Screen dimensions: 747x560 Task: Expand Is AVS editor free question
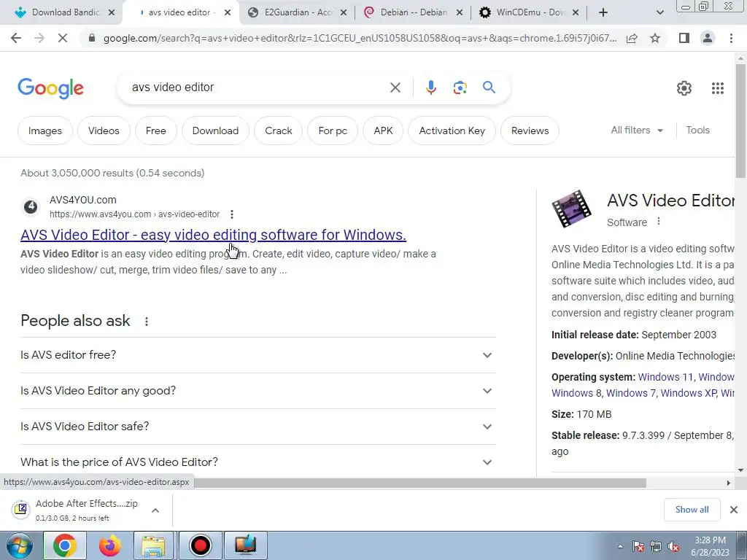pos(258,355)
